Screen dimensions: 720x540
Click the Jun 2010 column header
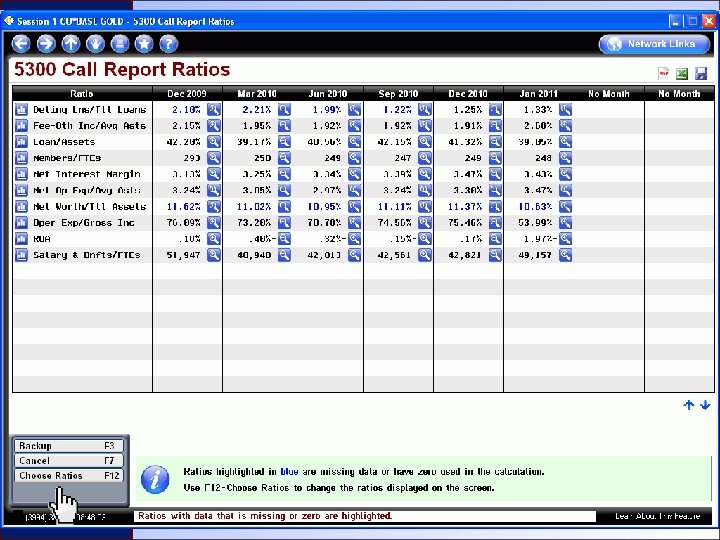click(x=328, y=94)
